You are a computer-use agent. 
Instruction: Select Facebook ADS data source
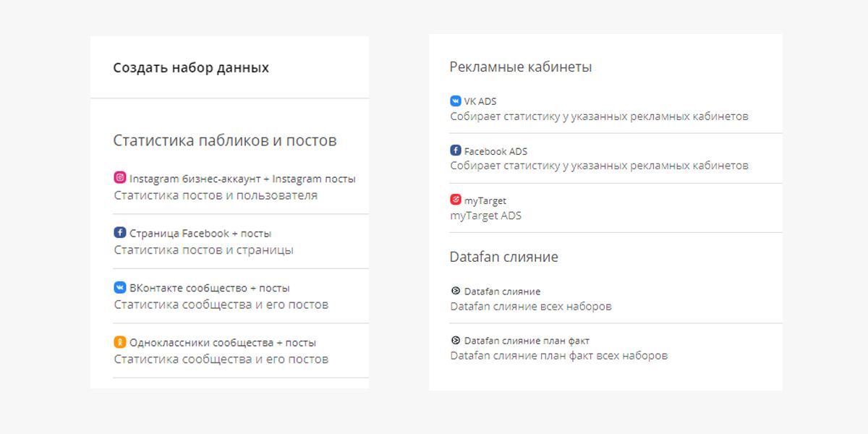coord(495,151)
